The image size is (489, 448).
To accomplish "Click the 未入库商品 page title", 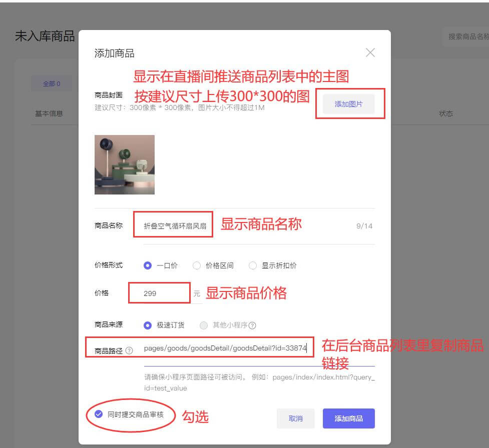I will pyautogui.click(x=45, y=36).
